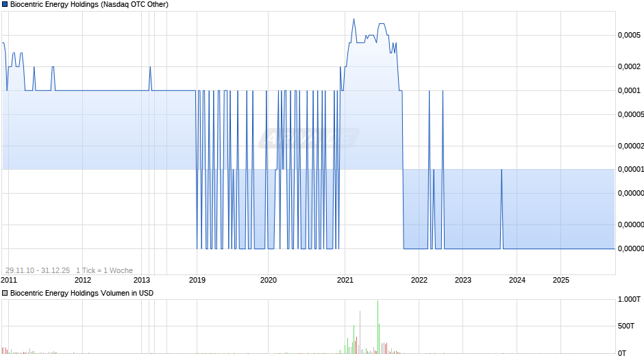Click the 0,0002 price axis label

tap(629, 66)
